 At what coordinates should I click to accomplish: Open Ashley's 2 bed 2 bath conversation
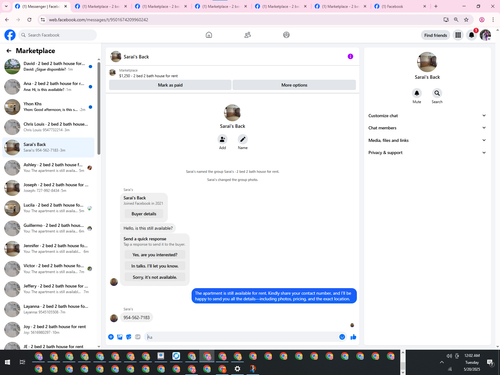(x=49, y=168)
